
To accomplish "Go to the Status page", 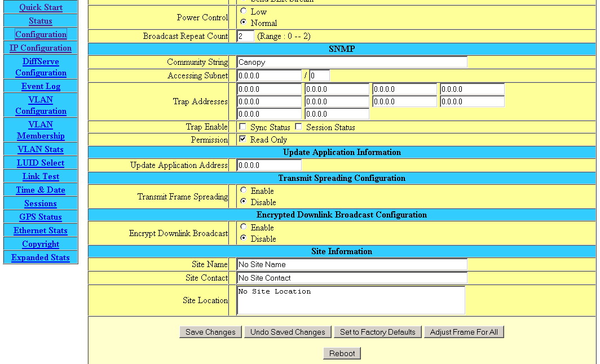I will point(41,21).
